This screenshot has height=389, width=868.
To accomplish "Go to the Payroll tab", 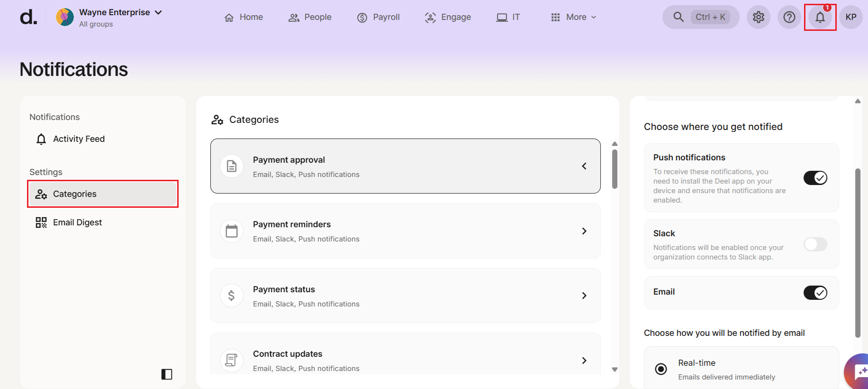I will click(379, 18).
